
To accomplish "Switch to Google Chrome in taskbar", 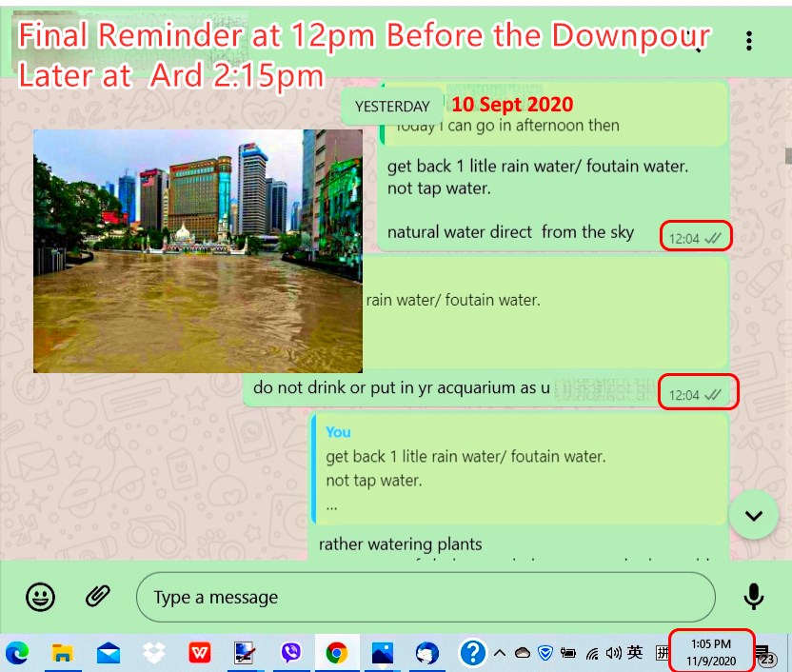I will coord(336,653).
